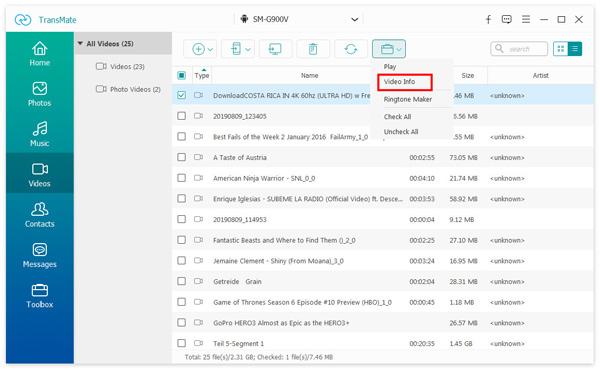
Task: Click the search magnifier icon
Action: coord(499,49)
